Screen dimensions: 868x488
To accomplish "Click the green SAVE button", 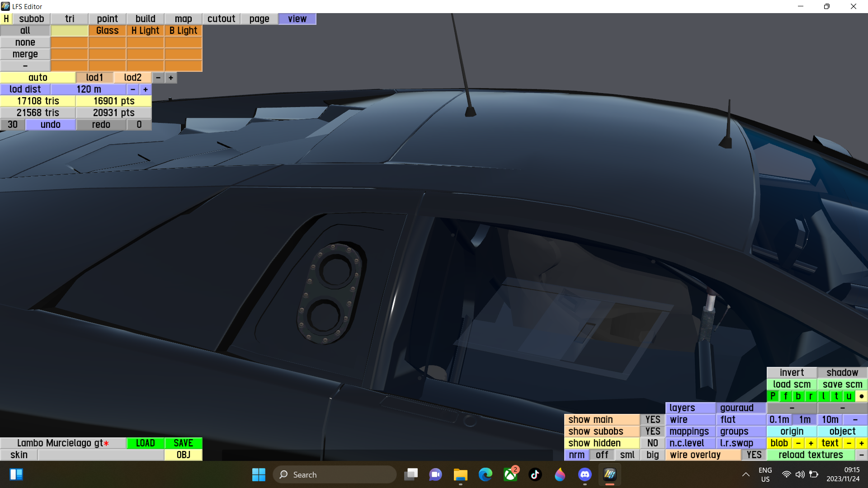I will click(x=183, y=443).
